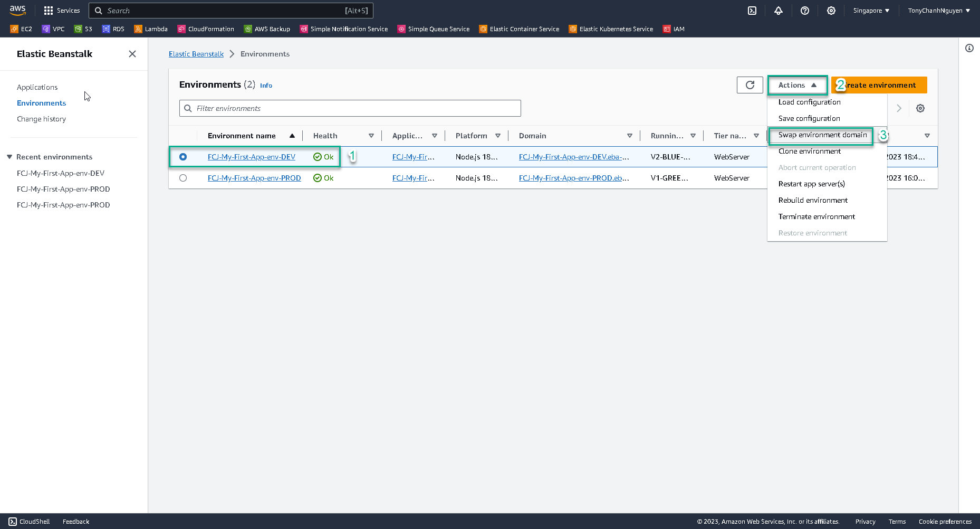Choose Swap environment domain
The image size is (980, 529).
coord(822,135)
